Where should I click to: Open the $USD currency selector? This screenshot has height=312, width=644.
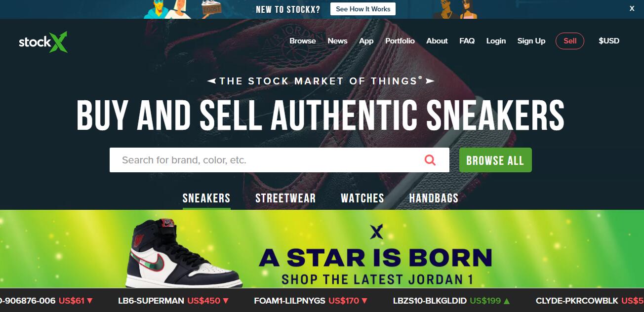click(609, 41)
